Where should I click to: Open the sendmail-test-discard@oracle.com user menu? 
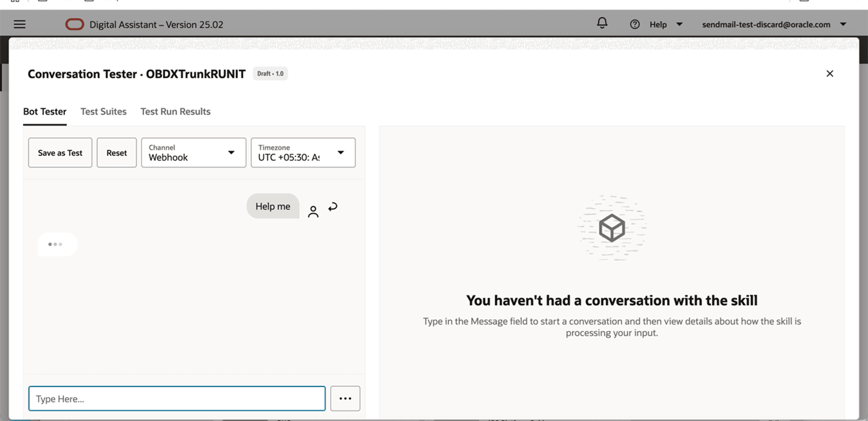coord(774,24)
